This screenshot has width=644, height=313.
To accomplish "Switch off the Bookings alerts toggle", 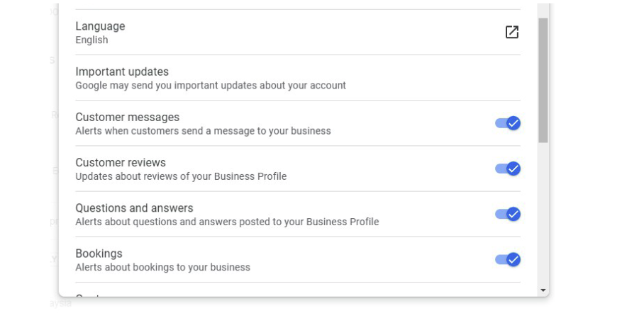I will pos(508,259).
